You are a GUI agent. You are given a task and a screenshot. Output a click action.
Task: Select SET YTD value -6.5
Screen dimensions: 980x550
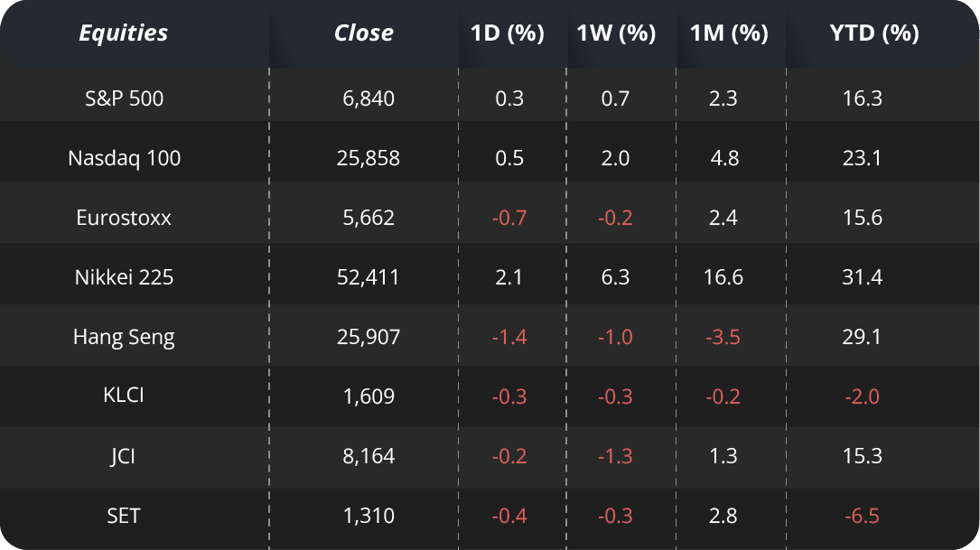click(x=862, y=516)
